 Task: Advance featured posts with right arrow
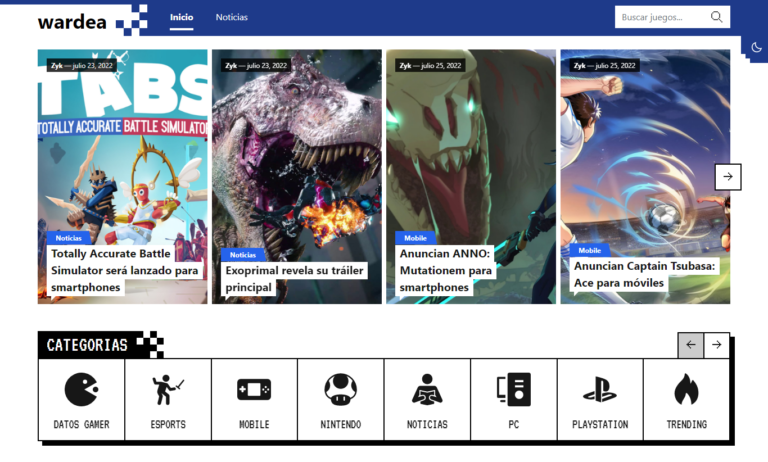click(x=728, y=177)
